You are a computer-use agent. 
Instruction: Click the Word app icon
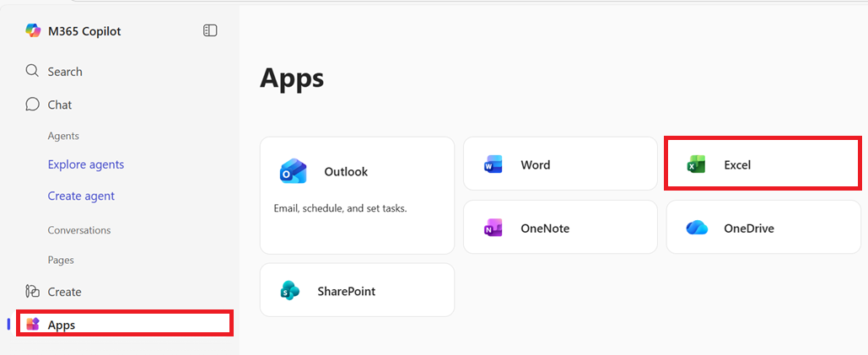click(x=493, y=164)
